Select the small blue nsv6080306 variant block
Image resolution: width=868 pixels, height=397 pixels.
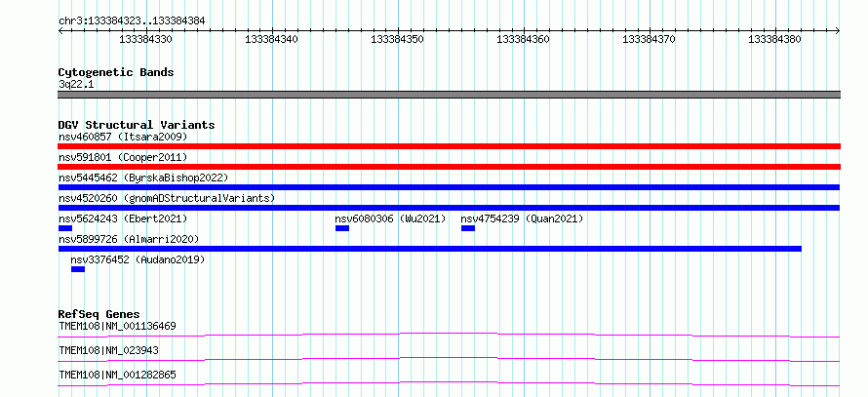(342, 228)
